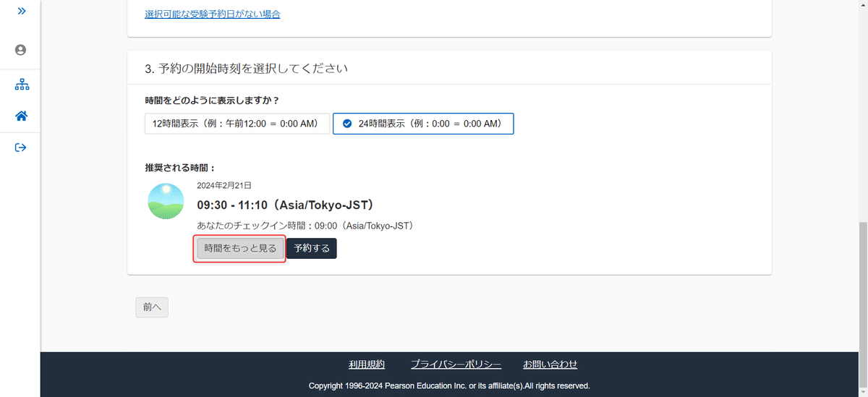The height and width of the screenshot is (397, 868).
Task: Go to the home icon in sidebar
Action: 21,116
